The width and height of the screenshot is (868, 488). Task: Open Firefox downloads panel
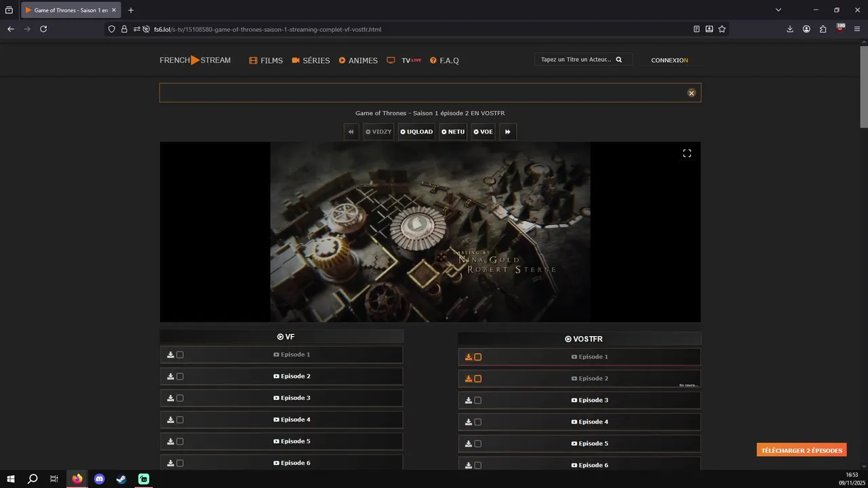tap(790, 29)
